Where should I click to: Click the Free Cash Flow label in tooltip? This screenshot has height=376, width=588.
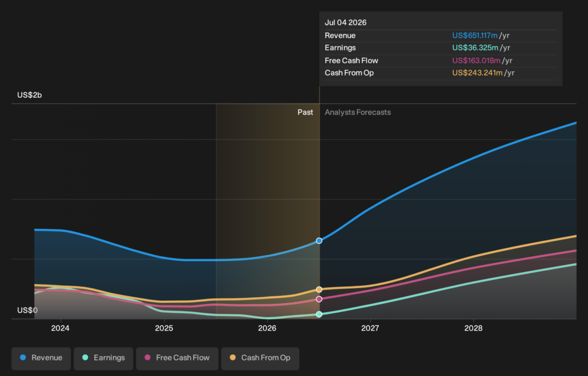pos(351,60)
